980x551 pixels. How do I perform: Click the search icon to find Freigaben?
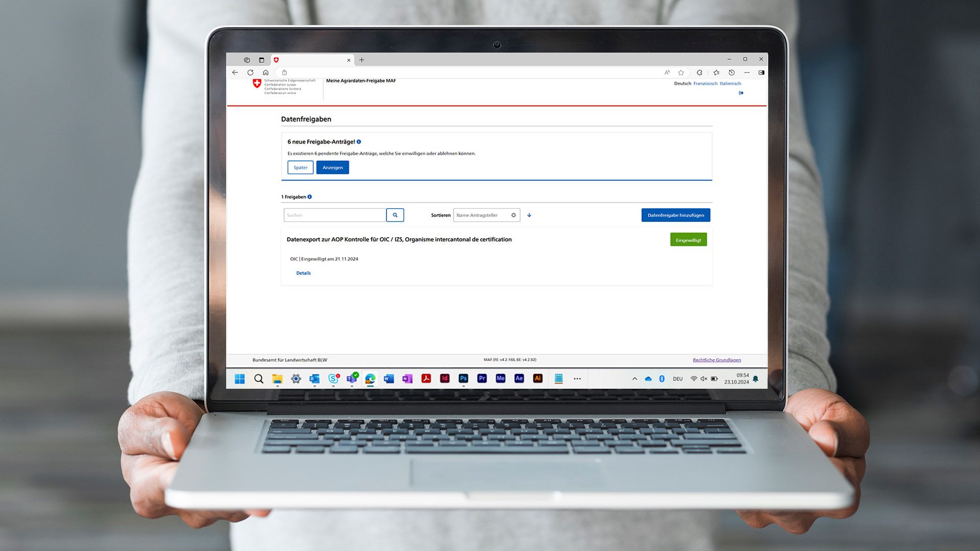pos(395,215)
